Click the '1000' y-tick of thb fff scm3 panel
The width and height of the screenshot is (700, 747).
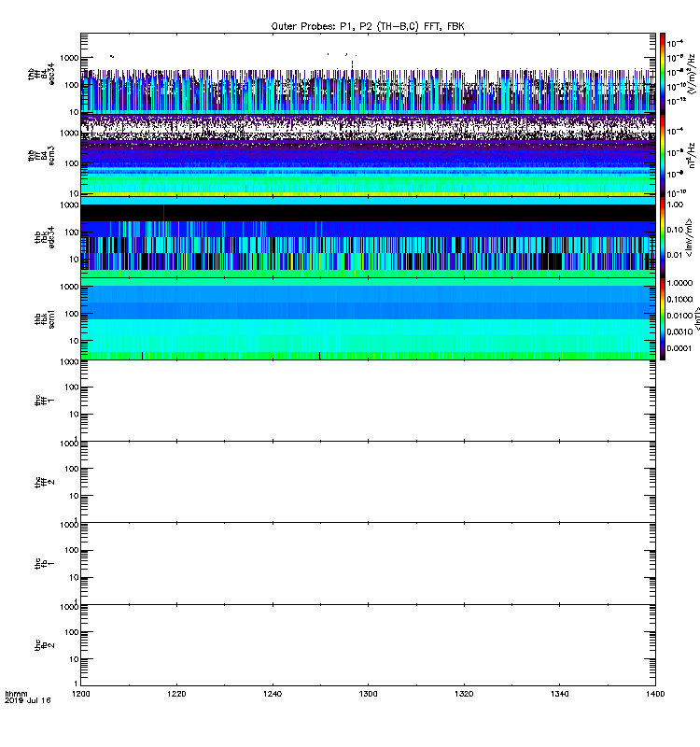pyautogui.click(x=69, y=134)
